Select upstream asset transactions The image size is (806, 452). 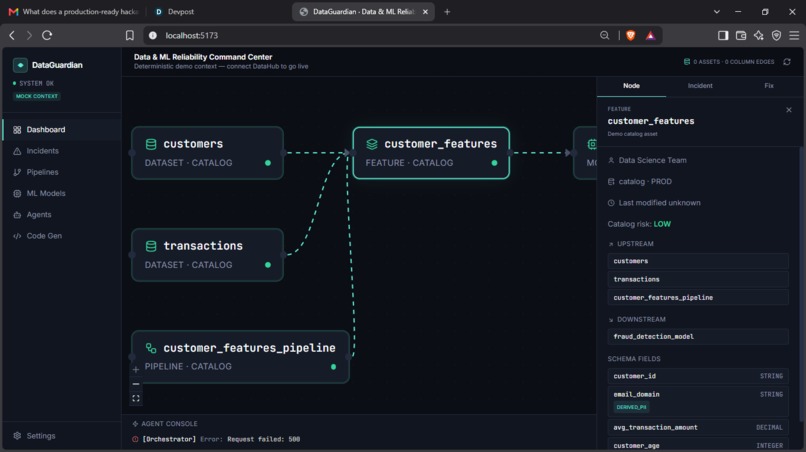coord(698,279)
